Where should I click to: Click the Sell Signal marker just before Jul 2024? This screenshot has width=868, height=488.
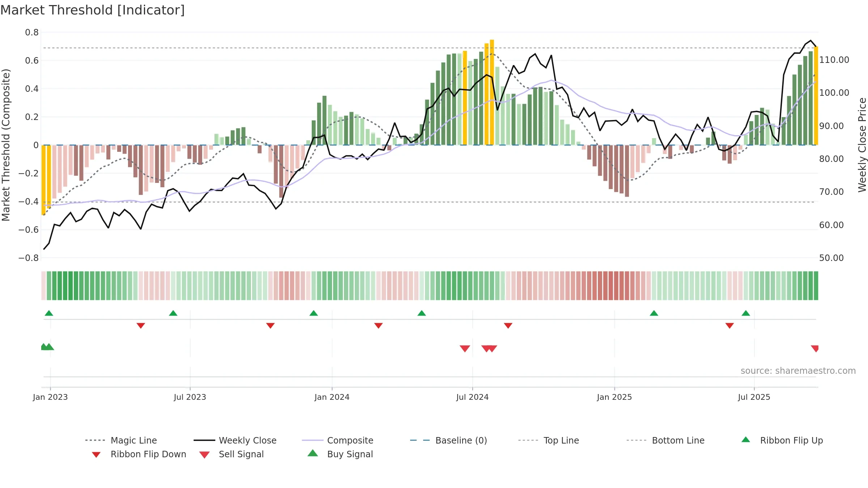click(x=465, y=348)
